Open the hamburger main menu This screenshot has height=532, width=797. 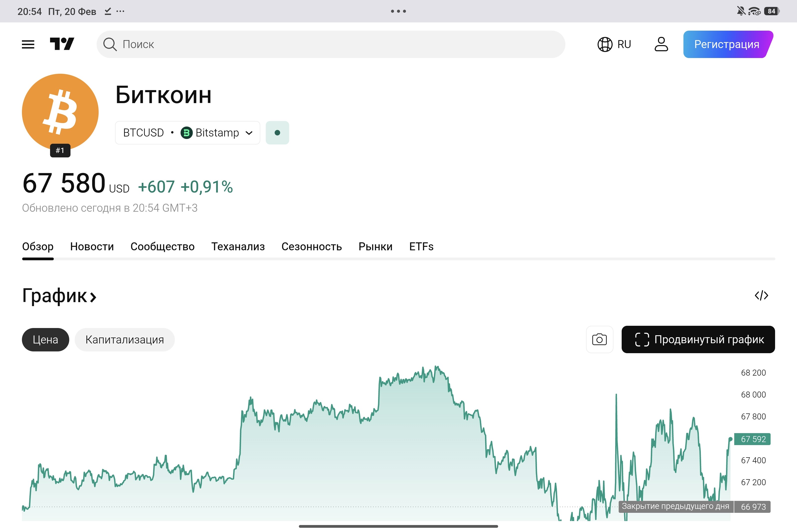[28, 44]
